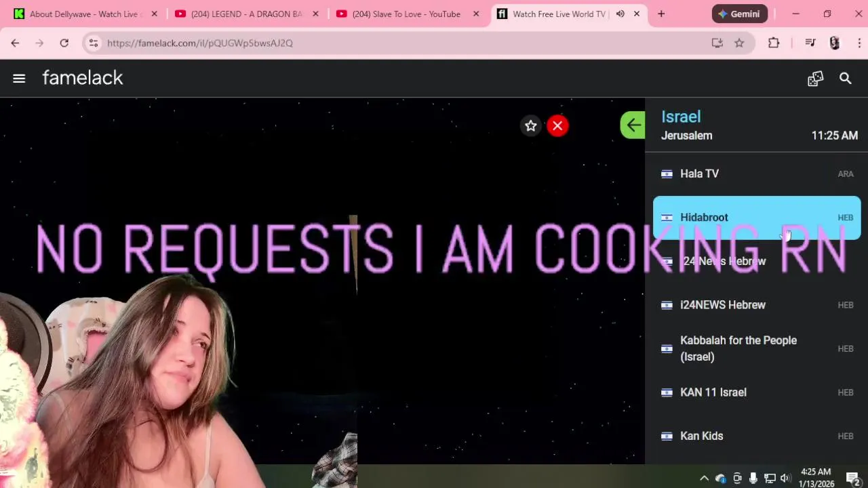Select the Hala TV channel
Image resolution: width=868 pixels, height=488 pixels.
click(x=757, y=174)
